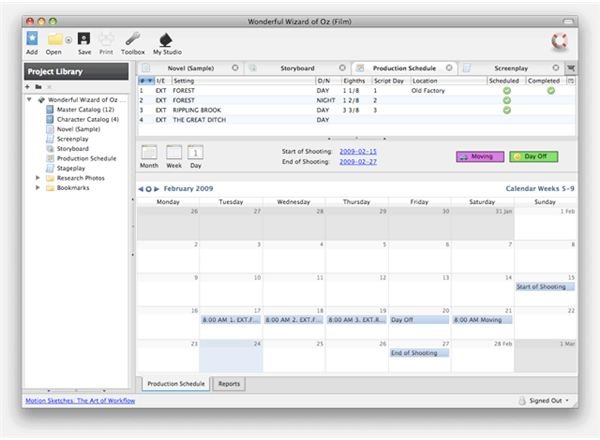Open 8:00 AM 2. EXT.F... event
Screen dimensions: 600x440
[294, 319]
